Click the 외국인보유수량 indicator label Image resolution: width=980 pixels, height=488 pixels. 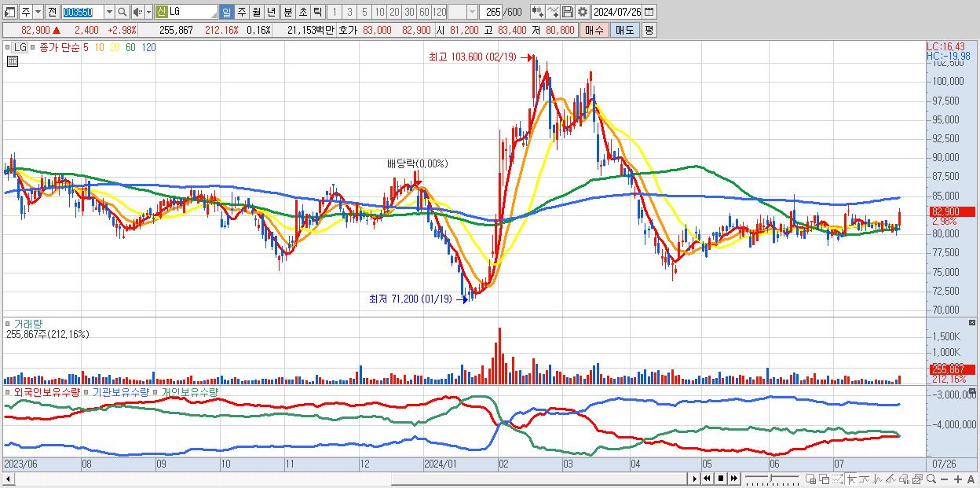pos(48,392)
